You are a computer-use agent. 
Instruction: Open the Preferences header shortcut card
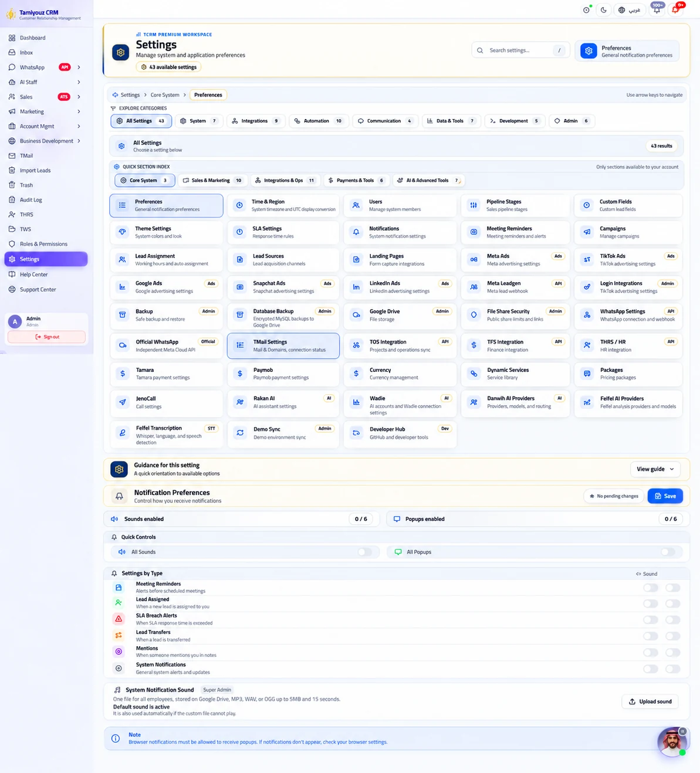tap(627, 51)
